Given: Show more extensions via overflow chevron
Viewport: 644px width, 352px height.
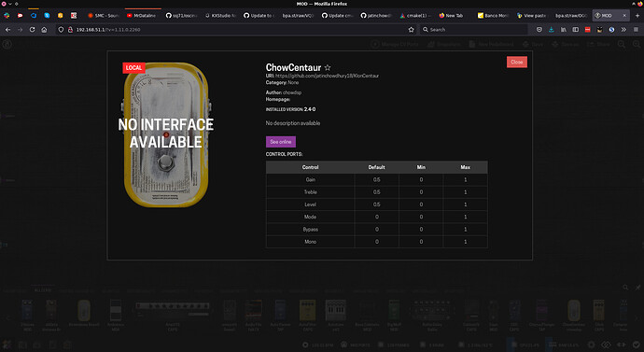Looking at the screenshot, I should [x=623, y=30].
